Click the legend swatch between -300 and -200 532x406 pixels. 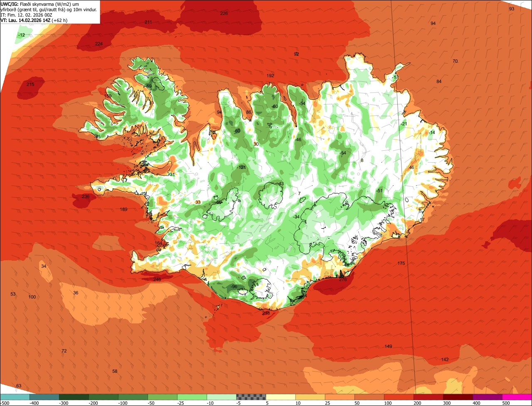click(74, 397)
